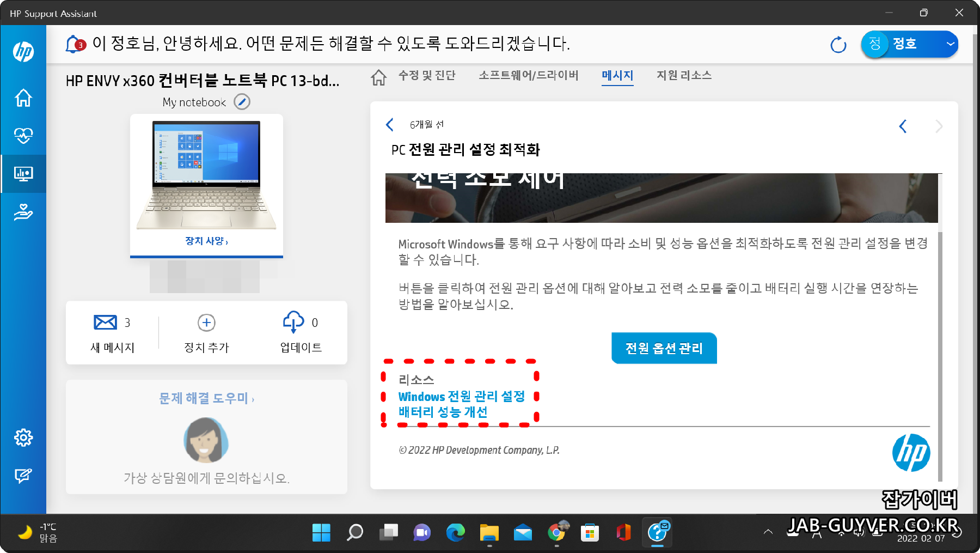
Task: Click the 전원 옵션 관리 button
Action: coord(664,348)
